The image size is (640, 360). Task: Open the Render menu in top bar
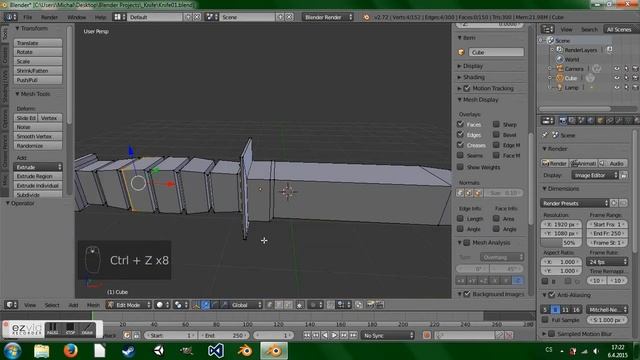click(x=49, y=17)
